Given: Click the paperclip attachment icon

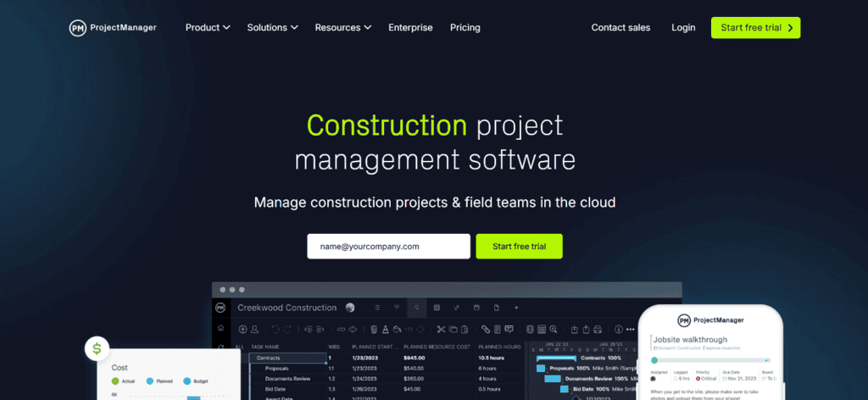Looking at the screenshot, I should (486, 329).
